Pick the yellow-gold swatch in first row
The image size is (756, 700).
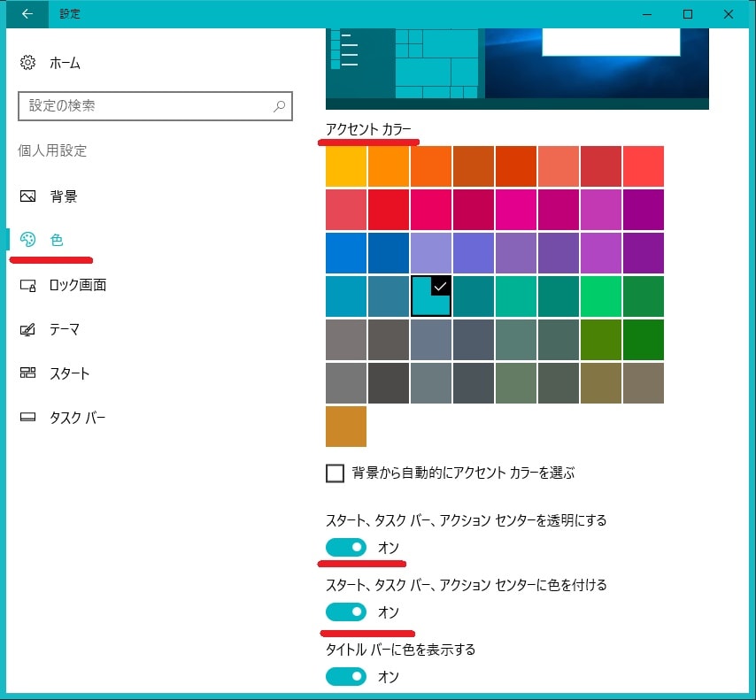click(x=346, y=166)
